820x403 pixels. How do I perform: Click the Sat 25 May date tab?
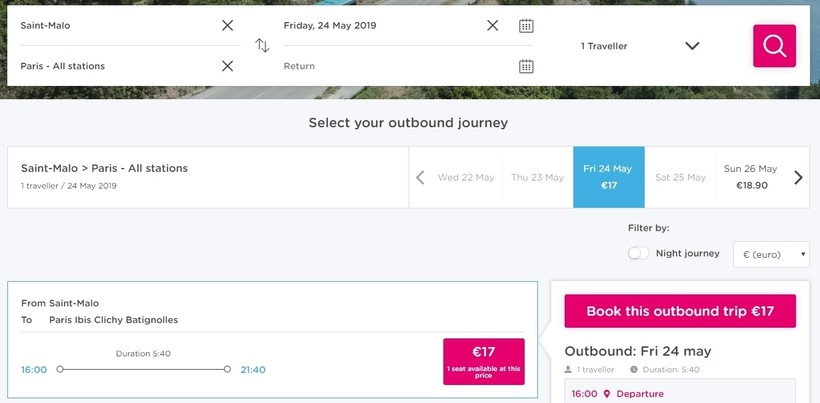[680, 177]
